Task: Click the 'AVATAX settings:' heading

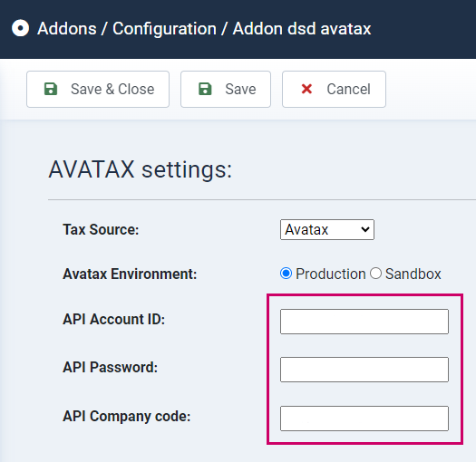Action: (141, 169)
